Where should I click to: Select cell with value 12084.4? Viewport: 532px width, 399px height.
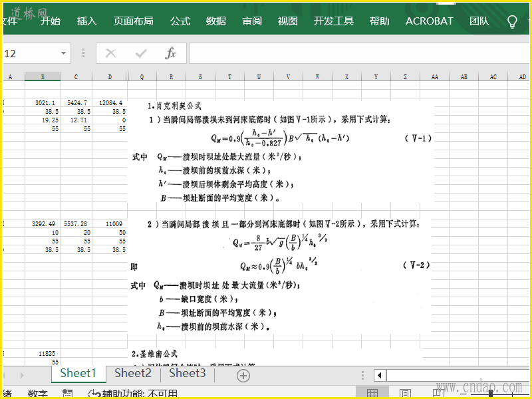[110, 102]
